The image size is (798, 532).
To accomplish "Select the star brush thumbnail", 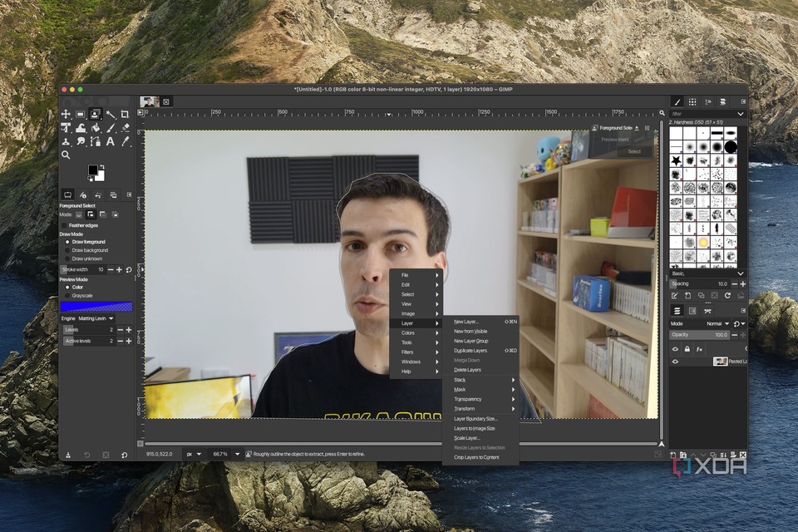I will 676,161.
